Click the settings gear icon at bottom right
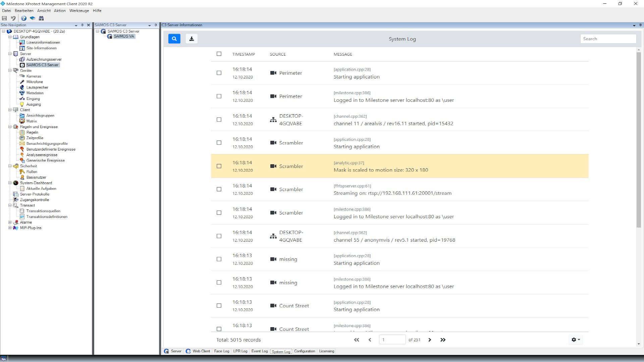Screen dimensions: 644x362 (x=576, y=340)
